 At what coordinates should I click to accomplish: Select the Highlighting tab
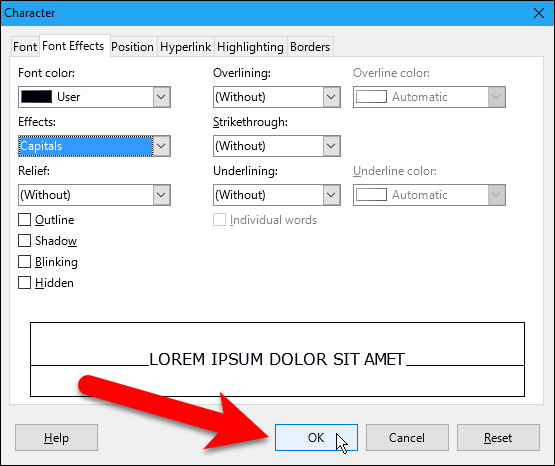(250, 47)
